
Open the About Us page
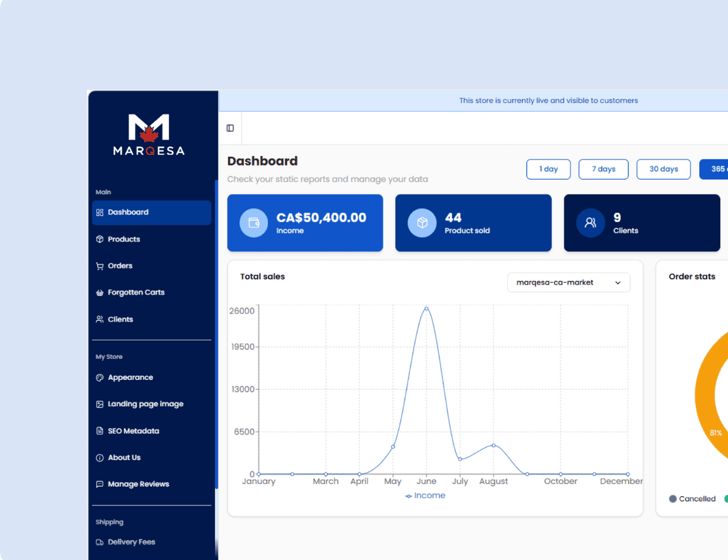151,458
